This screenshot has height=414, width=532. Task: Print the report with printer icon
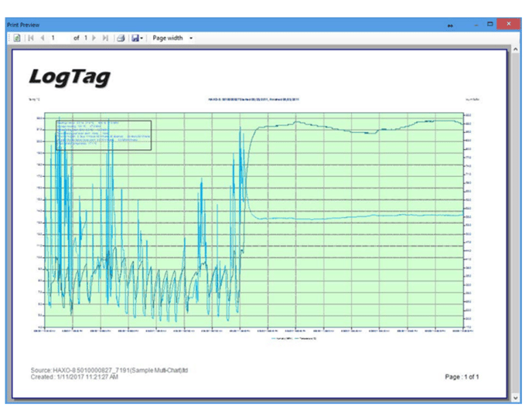pos(121,38)
